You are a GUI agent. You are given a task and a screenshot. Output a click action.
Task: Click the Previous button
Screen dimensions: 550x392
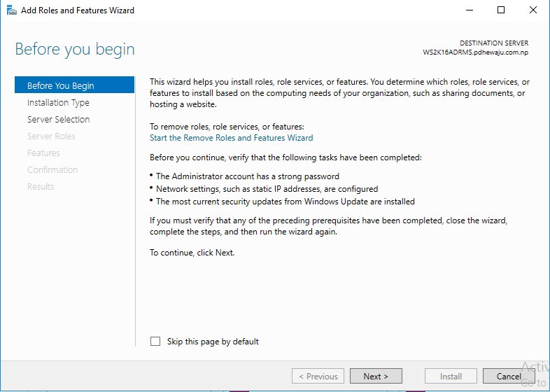(x=318, y=376)
